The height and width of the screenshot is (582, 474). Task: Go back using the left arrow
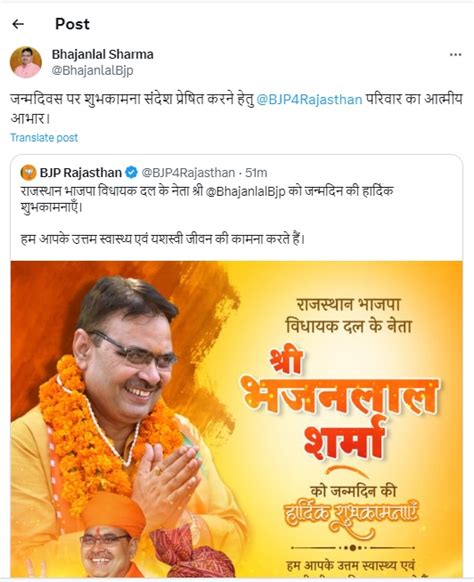click(18, 24)
